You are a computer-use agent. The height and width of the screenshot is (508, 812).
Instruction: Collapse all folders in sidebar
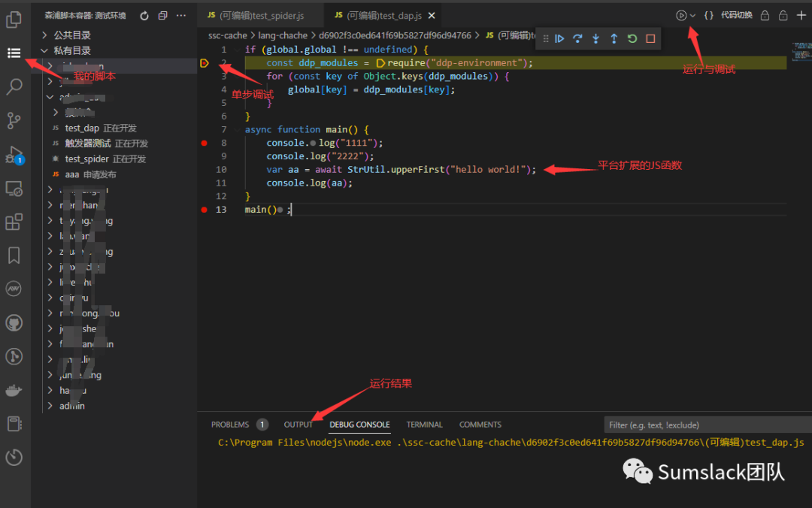pos(162,16)
